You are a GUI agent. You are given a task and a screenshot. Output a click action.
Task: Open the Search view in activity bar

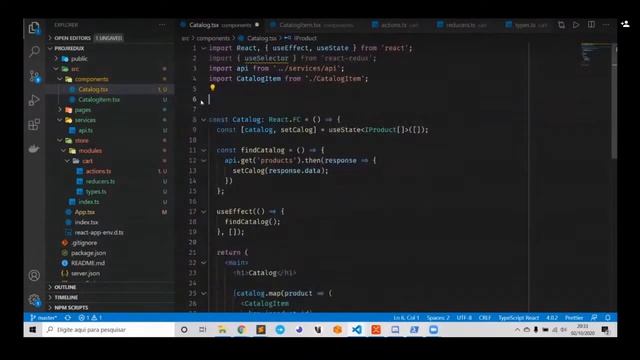pyautogui.click(x=34, y=51)
